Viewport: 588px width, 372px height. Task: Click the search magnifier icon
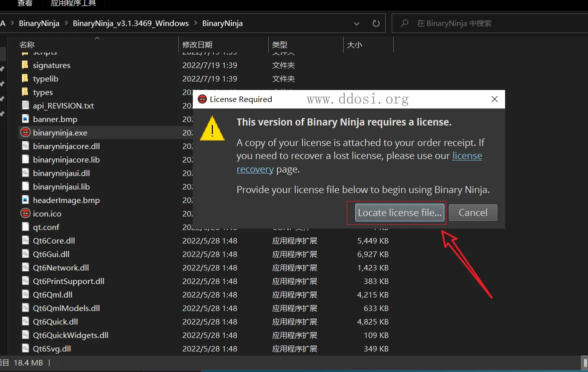[x=404, y=23]
